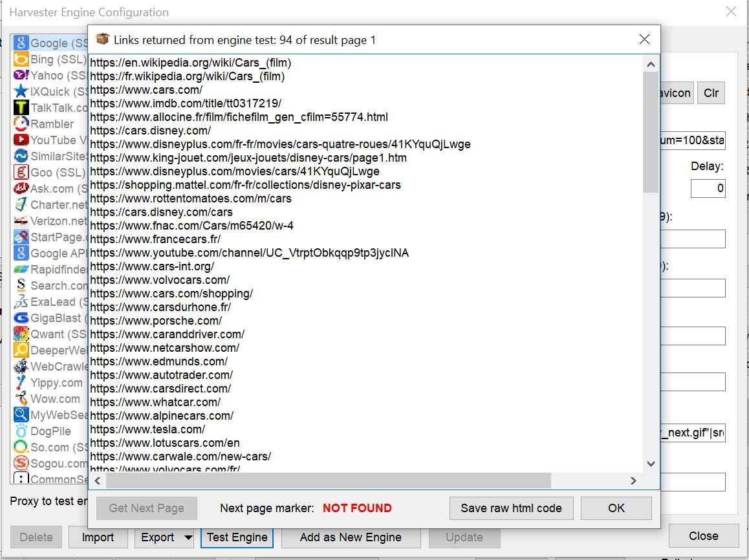Select the Yahoo engine icon
The image size is (749, 560).
coord(21,76)
